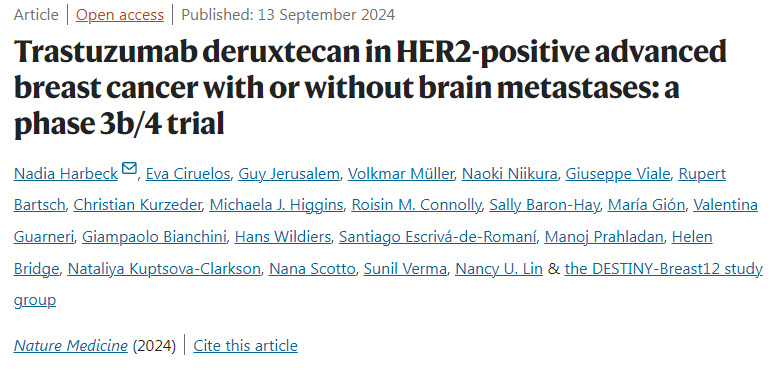The image size is (784, 374).
Task: Open the Nature Medicine journal link
Action: (70, 346)
